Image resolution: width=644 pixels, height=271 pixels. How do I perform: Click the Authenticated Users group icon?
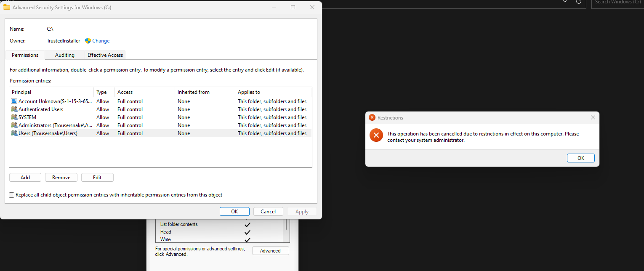14,109
